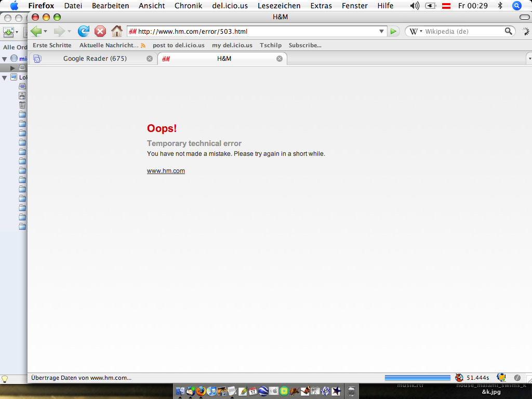Open the Lesezeichen menu
The image size is (532, 399).
pyautogui.click(x=278, y=6)
